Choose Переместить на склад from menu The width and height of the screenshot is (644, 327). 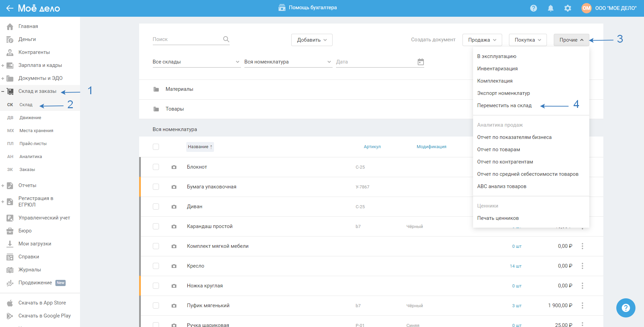504,105
